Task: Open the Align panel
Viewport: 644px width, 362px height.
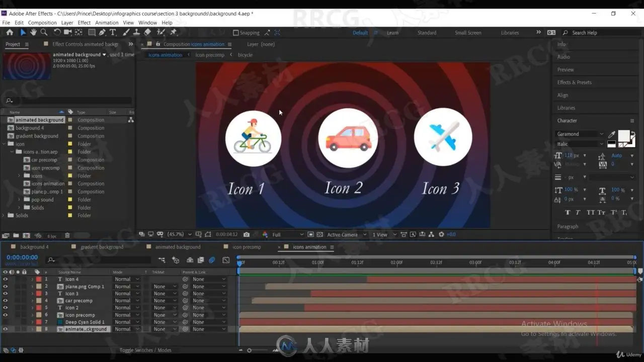Action: [562, 95]
